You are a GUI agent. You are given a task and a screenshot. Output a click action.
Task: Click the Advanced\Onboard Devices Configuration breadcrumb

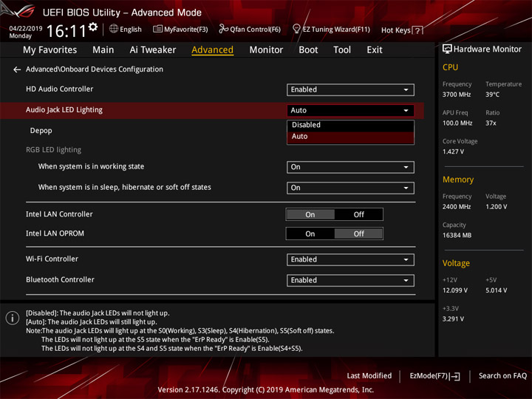(95, 69)
